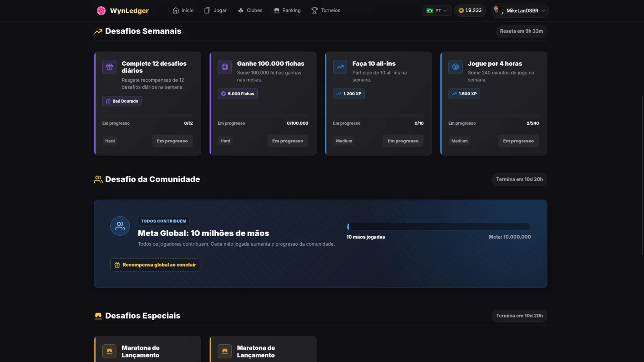Screen dimensions: 644x362
Task: Click the 10 mãos jogadas label
Action: pos(366,237)
